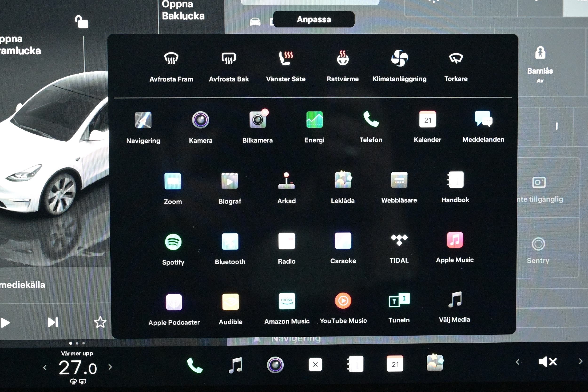
Task: Toggle Rattvärme steering wheel heat
Action: click(342, 59)
